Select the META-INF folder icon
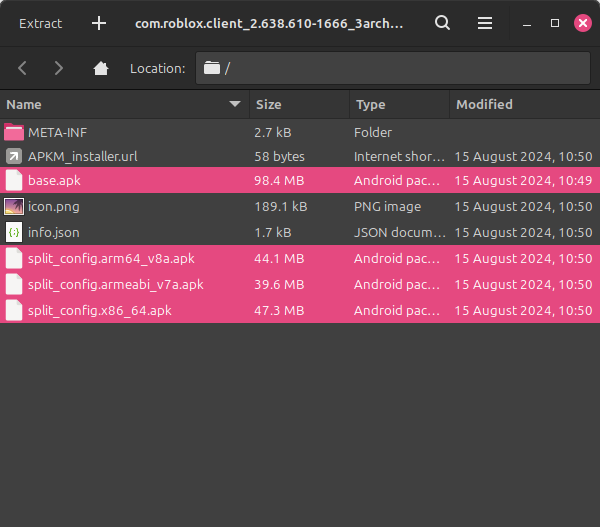This screenshot has height=527, width=600. pos(14,132)
